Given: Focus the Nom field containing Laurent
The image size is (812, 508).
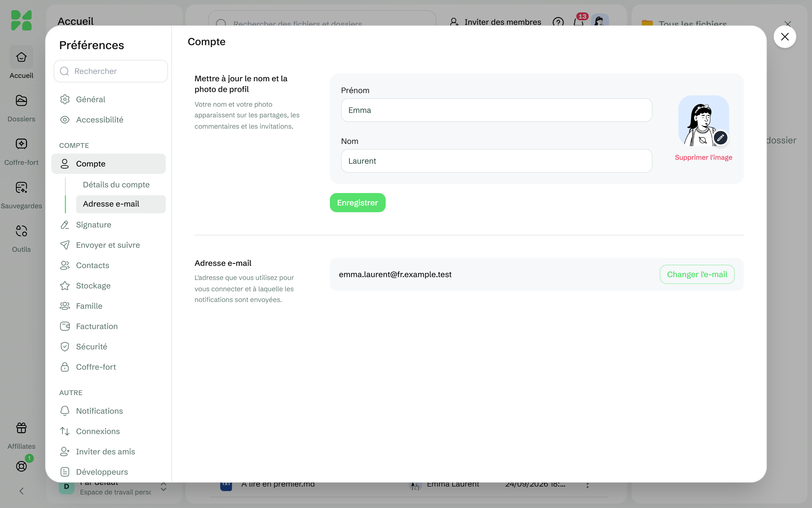Looking at the screenshot, I should (x=496, y=161).
